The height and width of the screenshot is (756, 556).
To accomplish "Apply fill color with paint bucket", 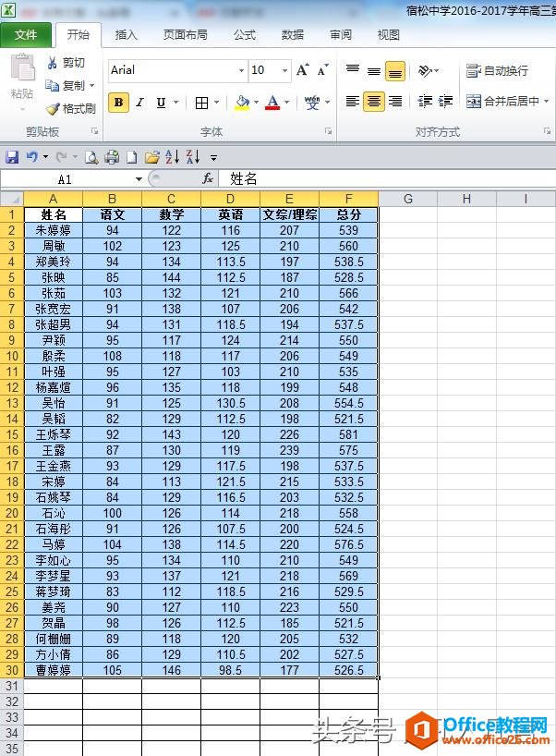I will (242, 103).
